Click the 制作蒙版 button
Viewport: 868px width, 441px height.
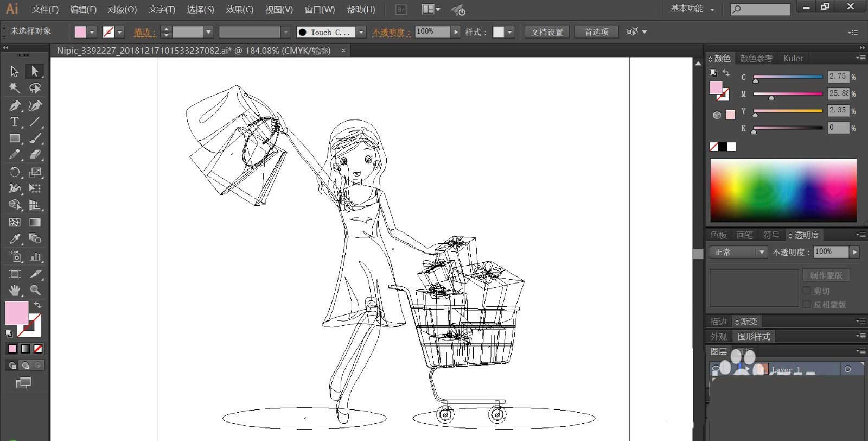826,275
